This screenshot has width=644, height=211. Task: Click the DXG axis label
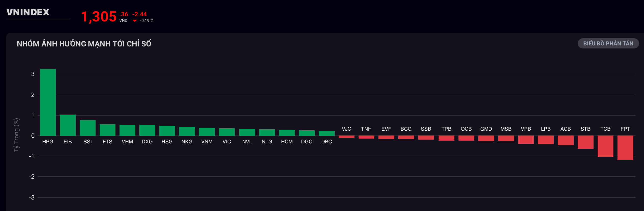(x=147, y=142)
